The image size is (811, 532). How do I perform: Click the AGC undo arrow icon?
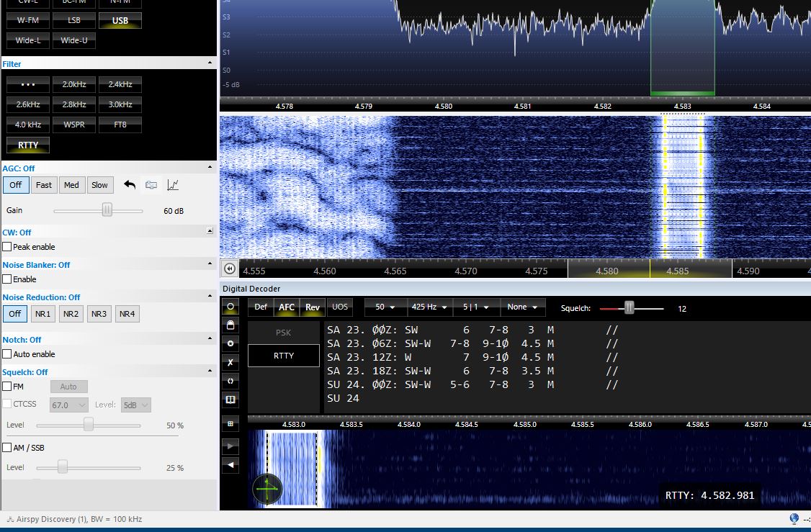pyautogui.click(x=130, y=185)
